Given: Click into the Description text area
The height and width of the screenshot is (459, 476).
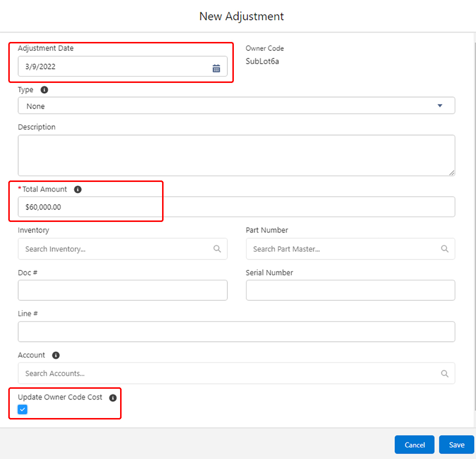Looking at the screenshot, I should coord(236,155).
